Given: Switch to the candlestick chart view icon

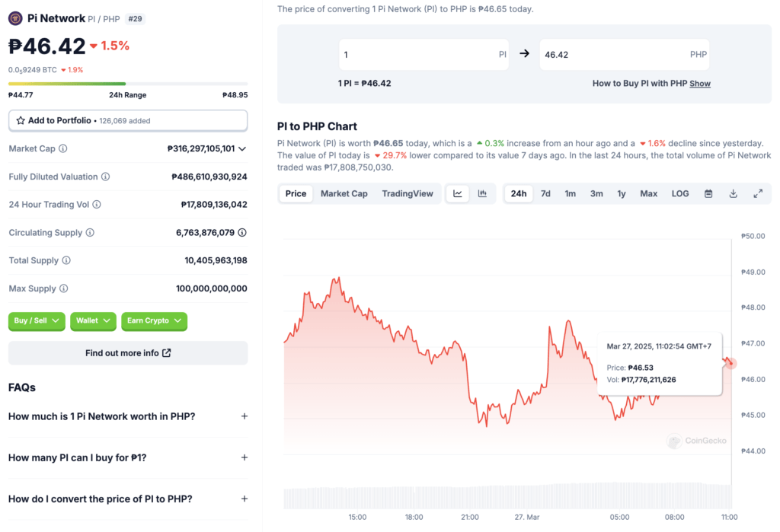Looking at the screenshot, I should pos(482,193).
